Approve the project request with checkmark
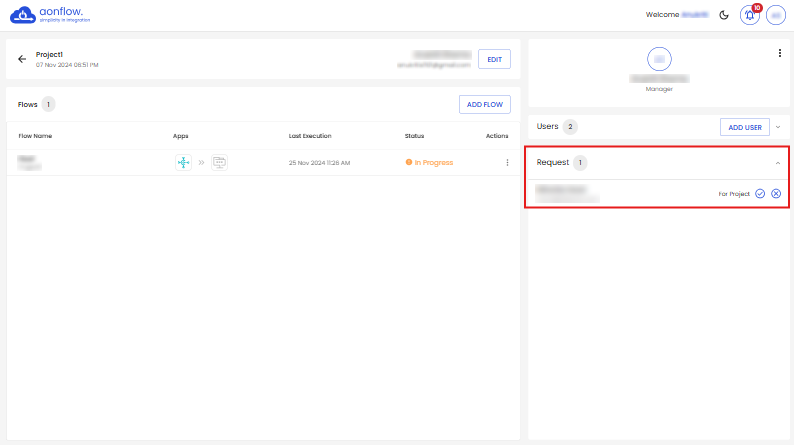Viewport: 794px width, 445px height. pyautogui.click(x=760, y=193)
